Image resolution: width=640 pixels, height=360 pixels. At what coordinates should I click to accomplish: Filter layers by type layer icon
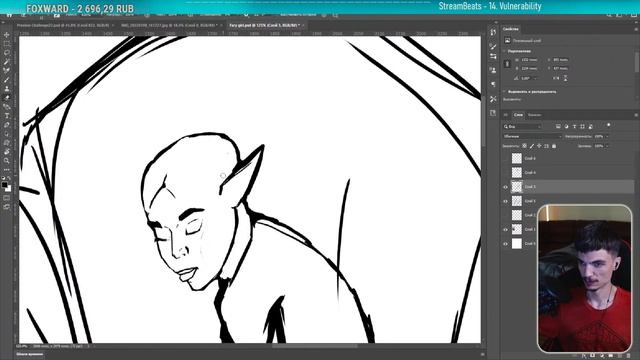[574, 127]
